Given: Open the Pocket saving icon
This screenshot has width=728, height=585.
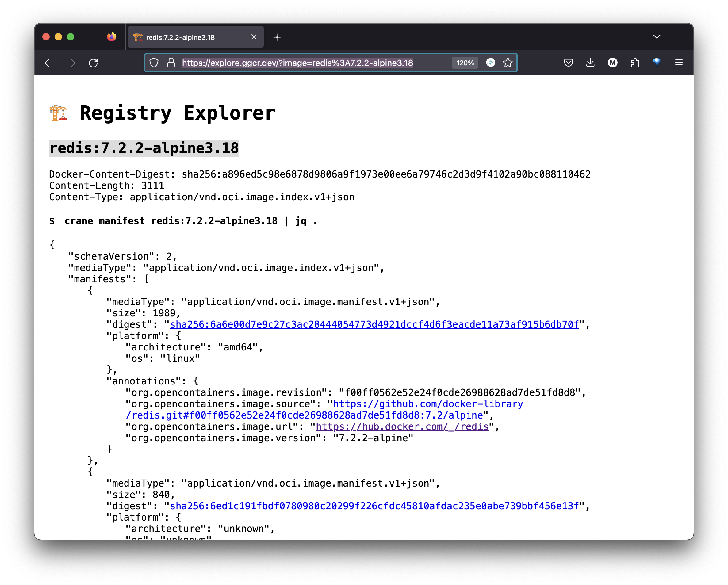Looking at the screenshot, I should click(568, 63).
